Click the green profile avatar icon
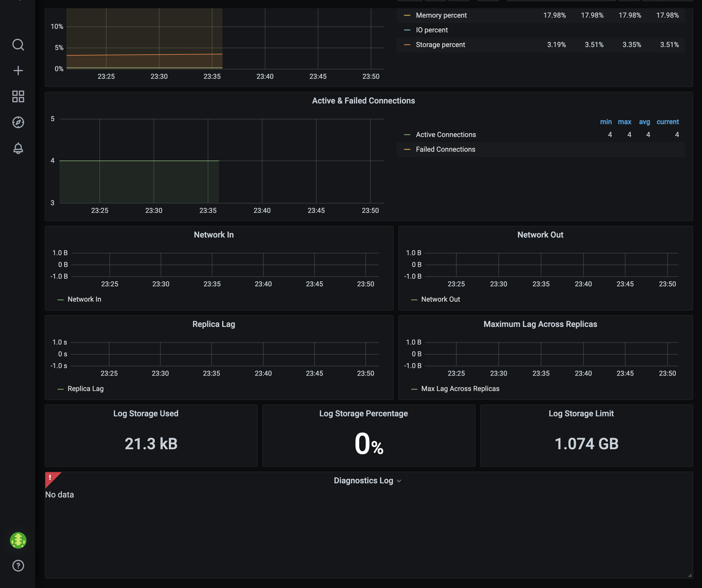This screenshot has width=702, height=588. (x=18, y=540)
